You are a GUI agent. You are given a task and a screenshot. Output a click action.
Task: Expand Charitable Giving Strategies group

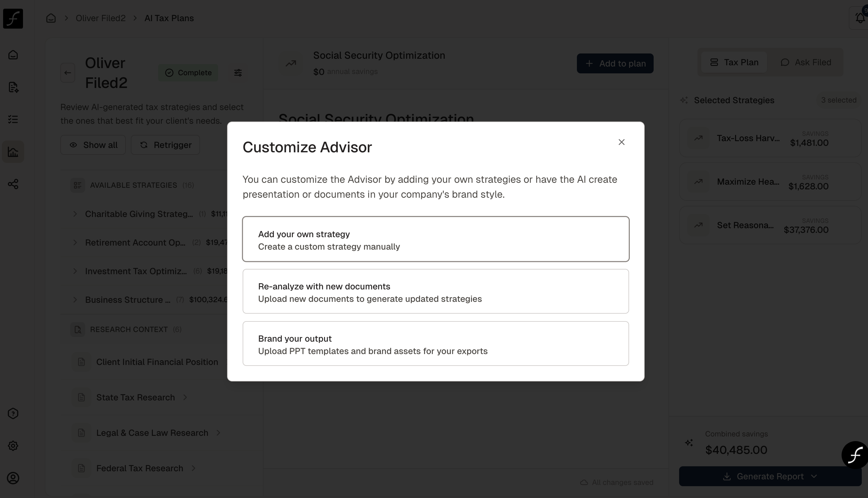75,214
